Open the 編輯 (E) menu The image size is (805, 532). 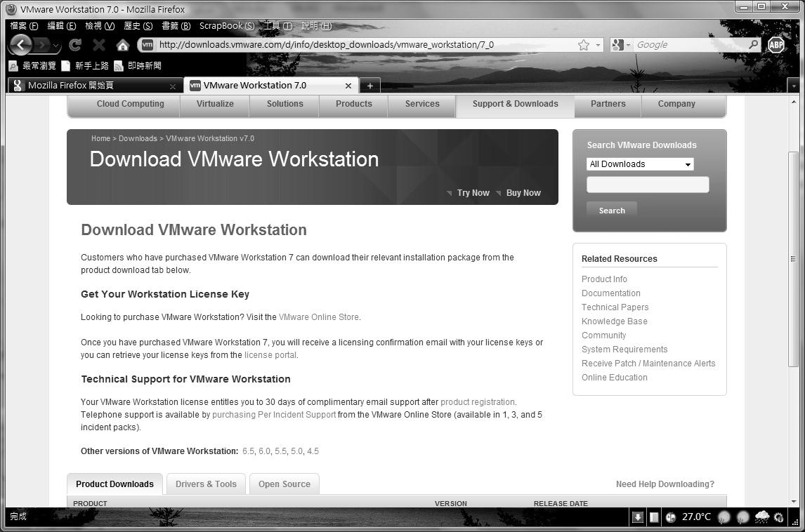[62, 26]
